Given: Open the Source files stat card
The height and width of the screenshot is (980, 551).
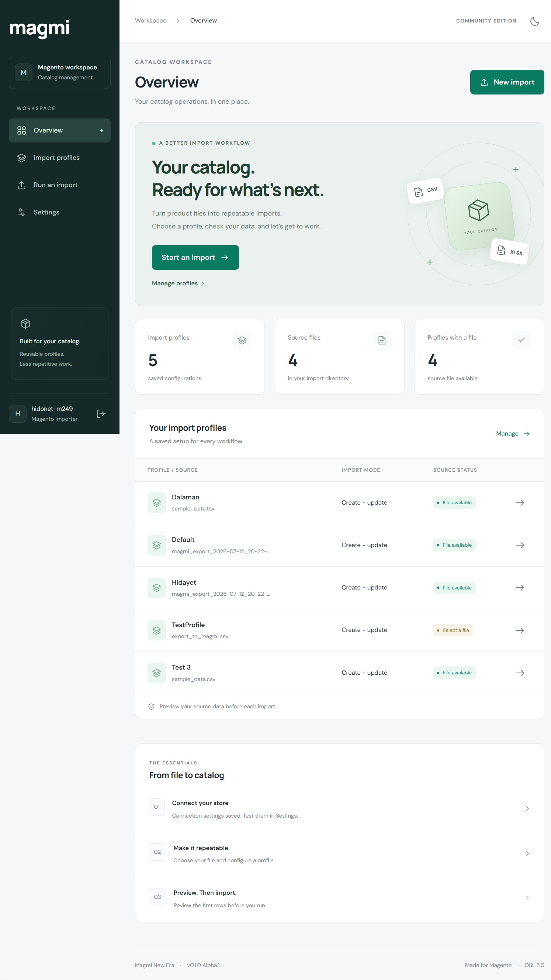Looking at the screenshot, I should pos(340,357).
